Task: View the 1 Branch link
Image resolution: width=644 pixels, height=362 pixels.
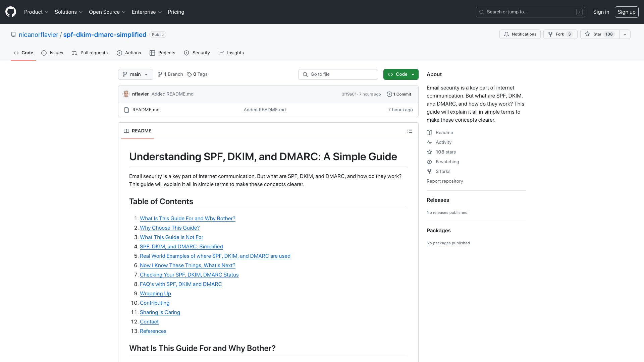Action: (170, 74)
